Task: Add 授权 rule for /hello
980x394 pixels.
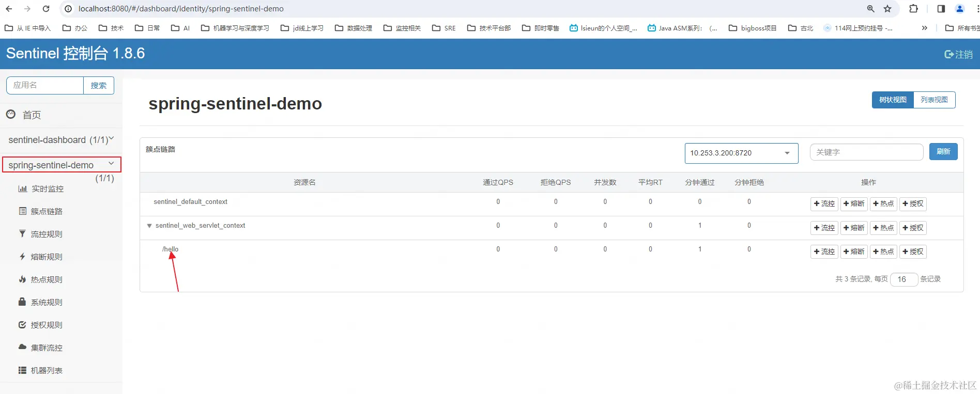Action: (x=913, y=251)
